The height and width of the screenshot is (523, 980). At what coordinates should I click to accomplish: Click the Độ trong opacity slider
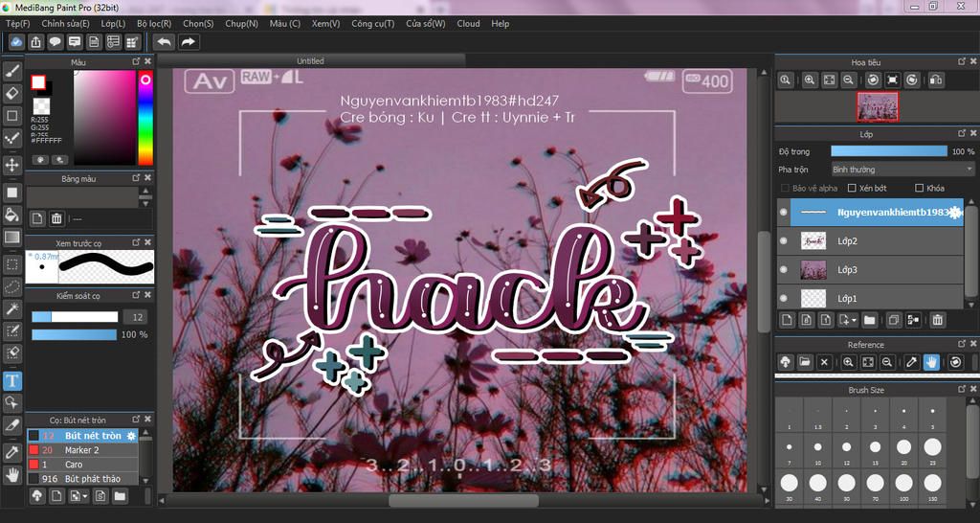[x=889, y=151]
